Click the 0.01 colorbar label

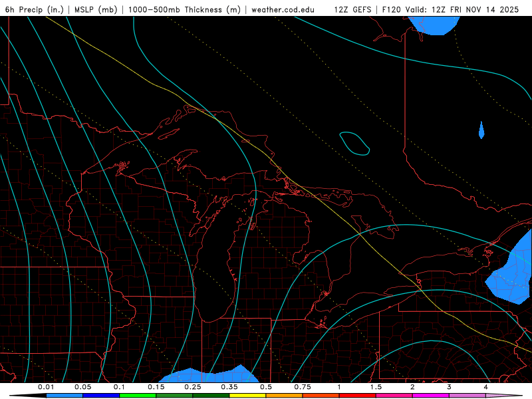tap(46, 387)
